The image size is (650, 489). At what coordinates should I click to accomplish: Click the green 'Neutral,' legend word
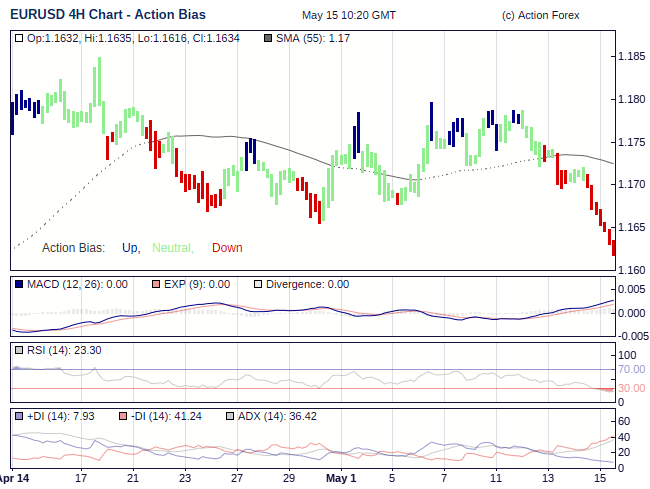[173, 248]
